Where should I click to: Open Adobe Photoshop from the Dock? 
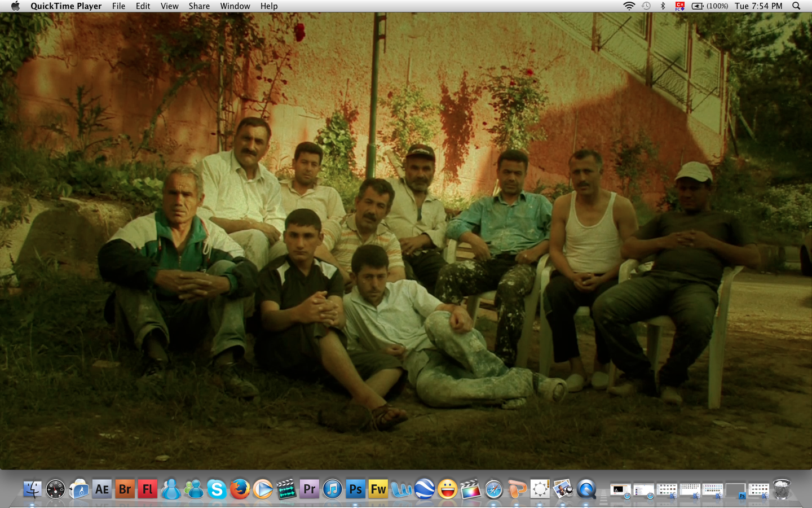click(x=355, y=489)
